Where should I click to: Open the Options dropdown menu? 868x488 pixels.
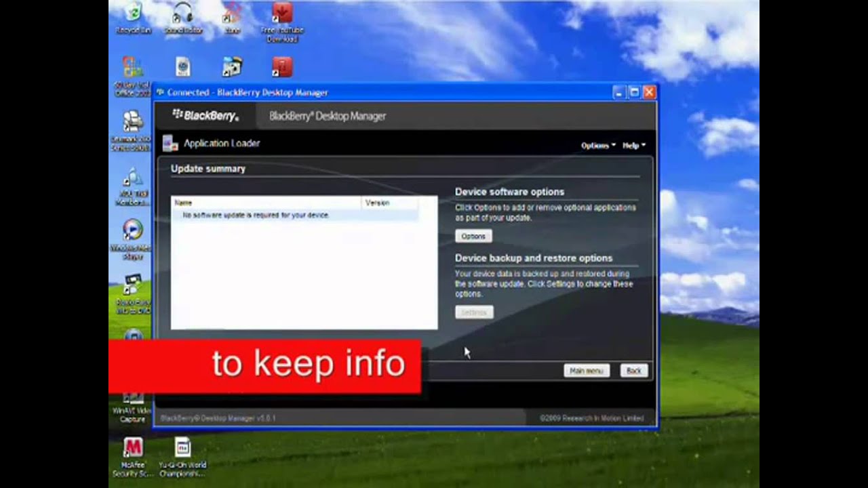(598, 145)
